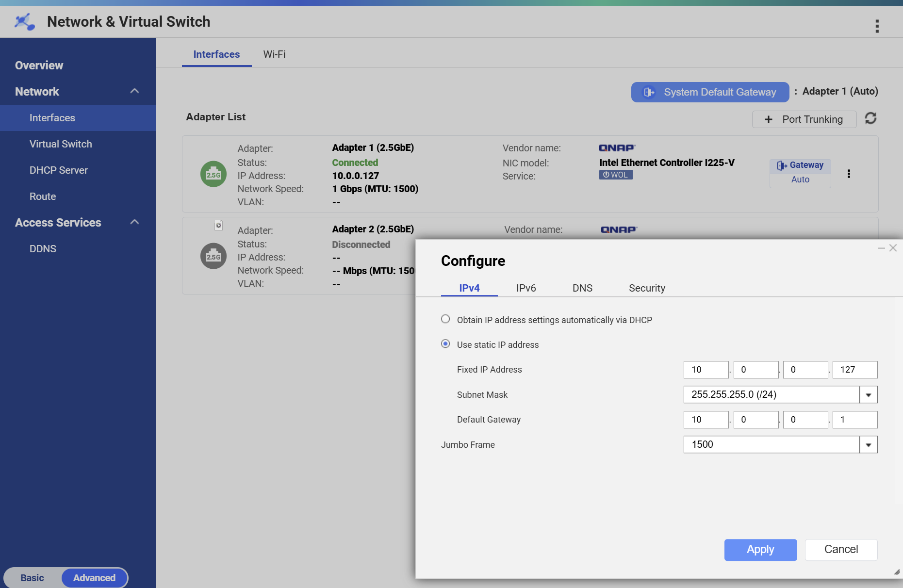Viewport: 903px width, 588px height.
Task: Click the Connected status text
Action: coord(355,163)
